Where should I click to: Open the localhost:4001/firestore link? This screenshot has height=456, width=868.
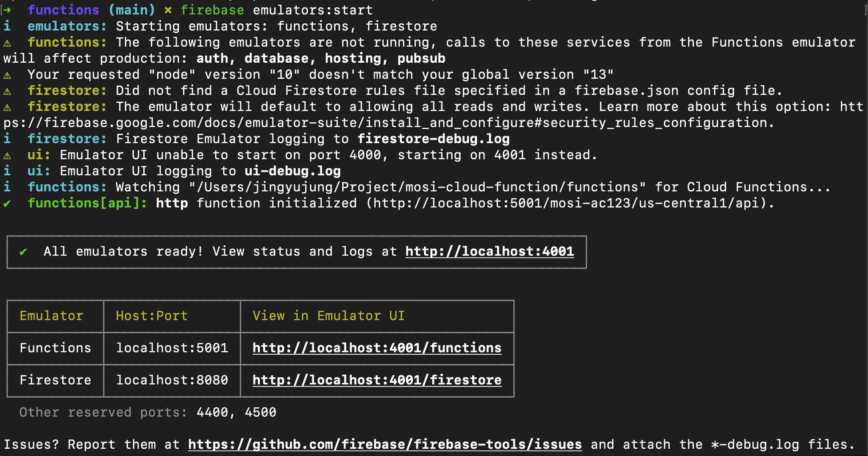[x=377, y=380]
